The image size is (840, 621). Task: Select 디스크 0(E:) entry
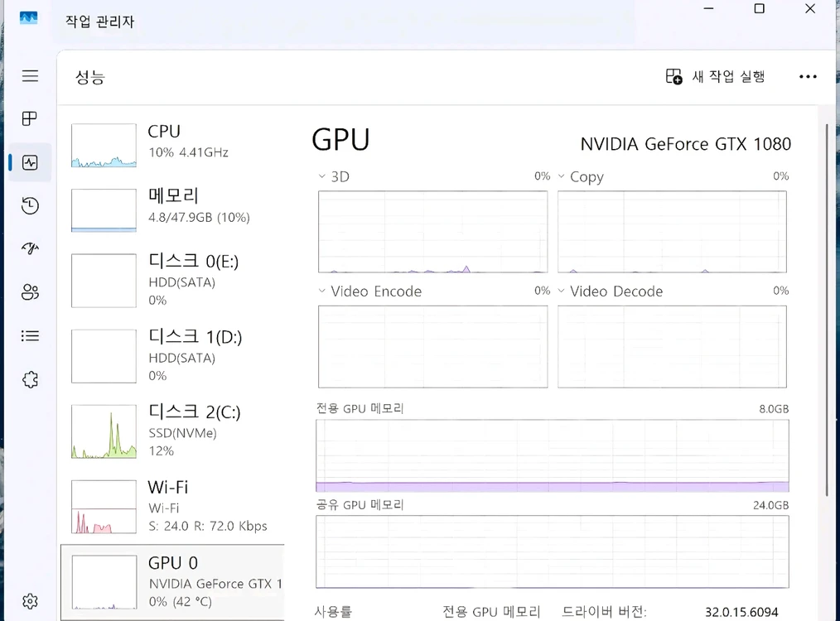[x=172, y=281]
